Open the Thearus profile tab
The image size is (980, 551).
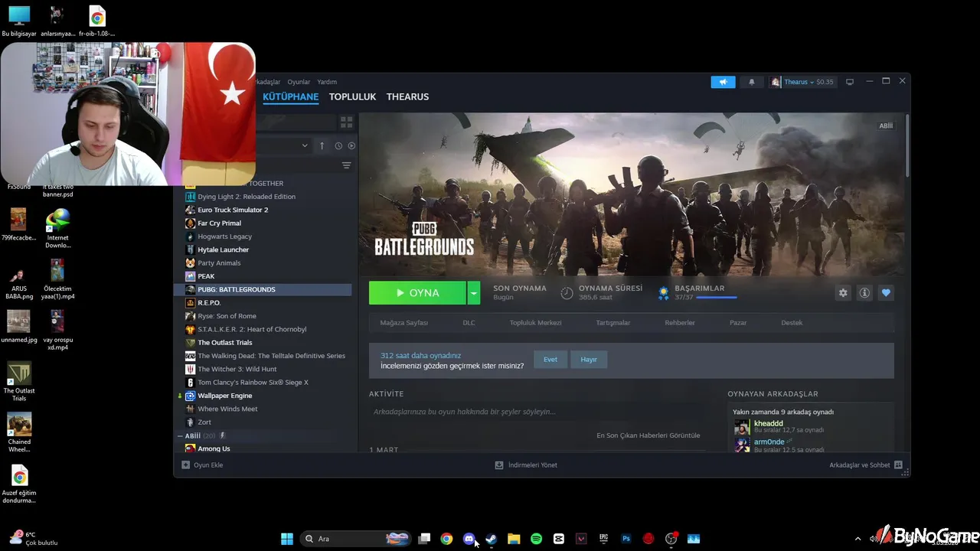[407, 97]
